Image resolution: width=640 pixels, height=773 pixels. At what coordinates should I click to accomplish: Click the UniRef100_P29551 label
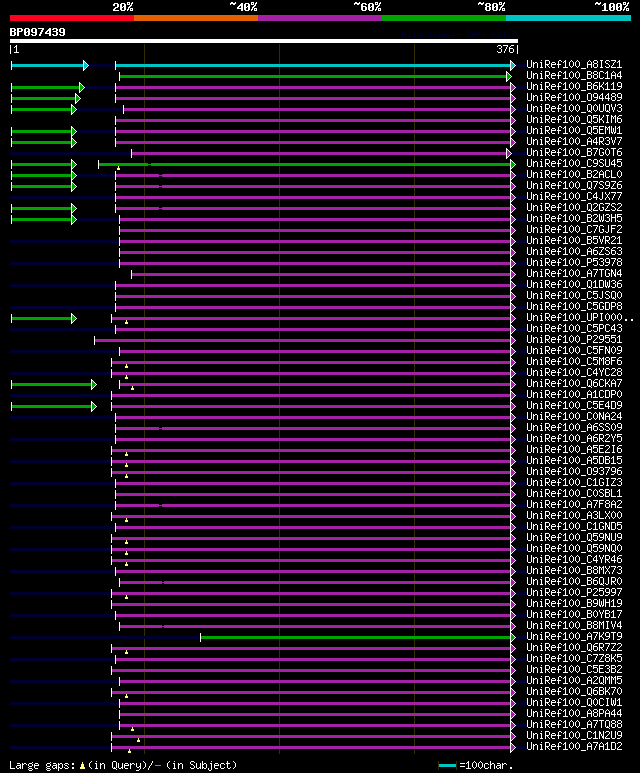[x=574, y=340]
